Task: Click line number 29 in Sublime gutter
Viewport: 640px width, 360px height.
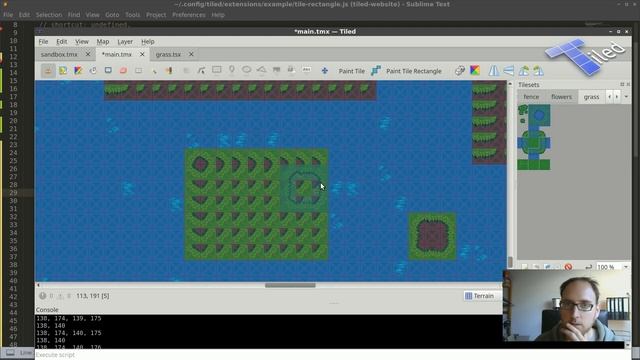Action: (13, 193)
